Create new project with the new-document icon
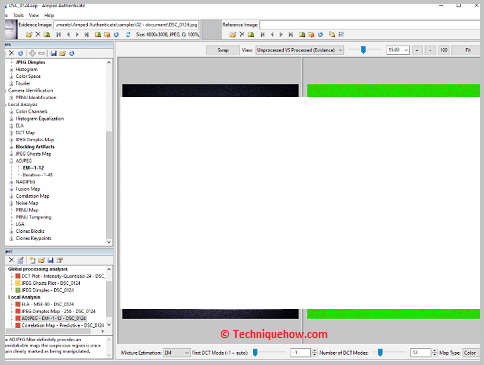 32,260
